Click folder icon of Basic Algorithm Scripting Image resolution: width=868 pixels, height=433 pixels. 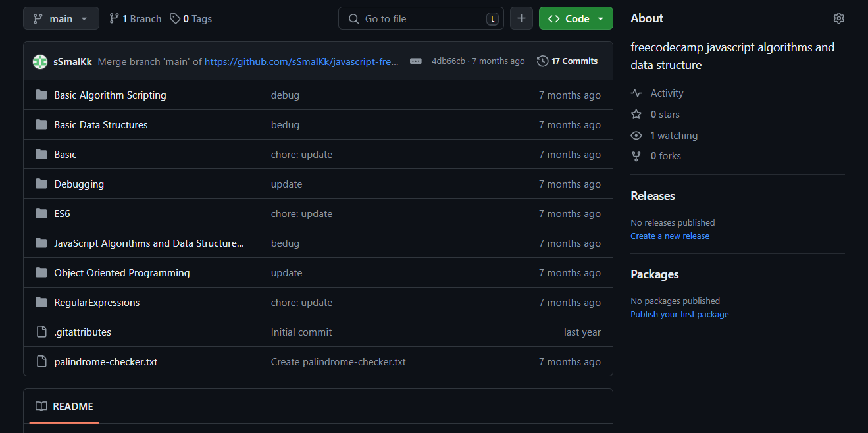click(41, 95)
